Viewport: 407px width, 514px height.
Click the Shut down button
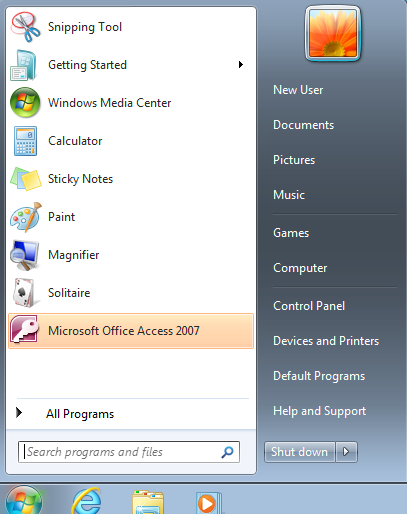coord(299,452)
